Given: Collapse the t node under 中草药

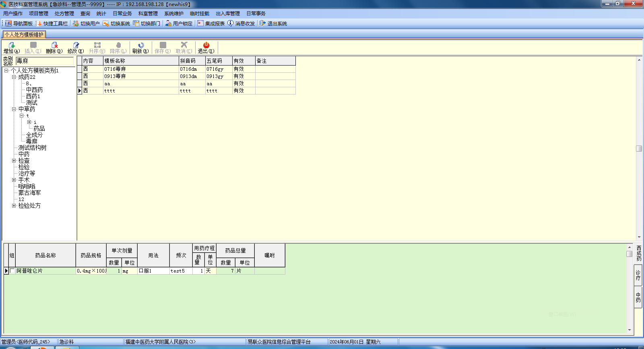Looking at the screenshot, I should coord(21,116).
